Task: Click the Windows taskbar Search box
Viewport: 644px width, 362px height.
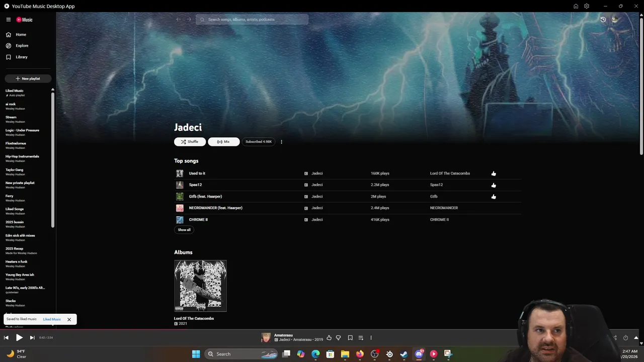Action: coord(242,354)
